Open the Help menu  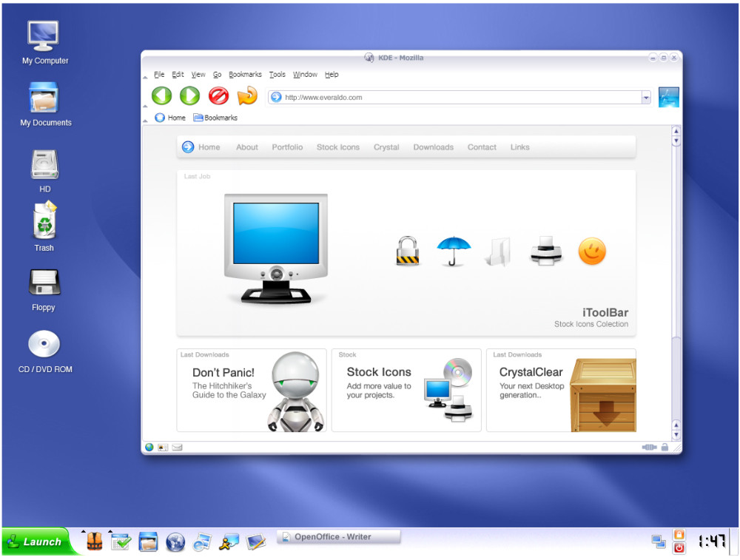pyautogui.click(x=332, y=75)
